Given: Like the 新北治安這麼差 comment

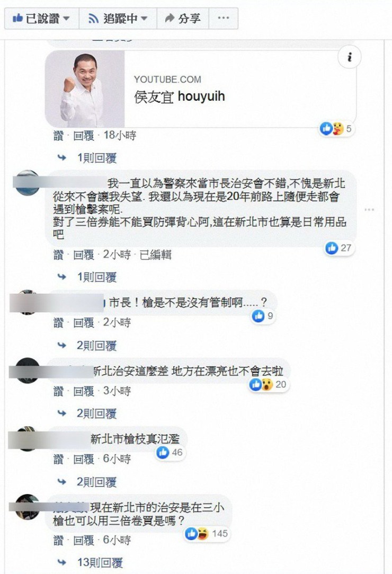Looking at the screenshot, I should 59,391.
